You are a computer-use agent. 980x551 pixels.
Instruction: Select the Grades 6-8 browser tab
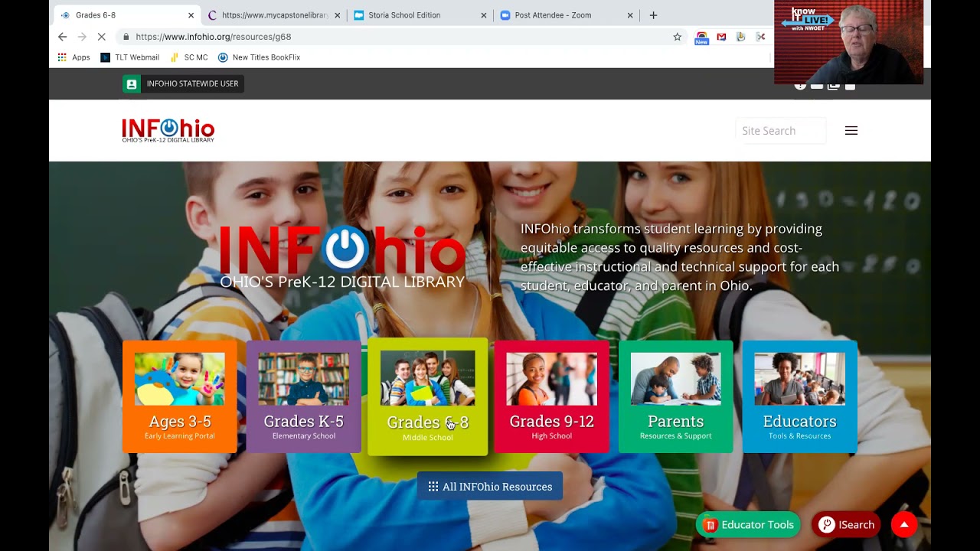(127, 15)
